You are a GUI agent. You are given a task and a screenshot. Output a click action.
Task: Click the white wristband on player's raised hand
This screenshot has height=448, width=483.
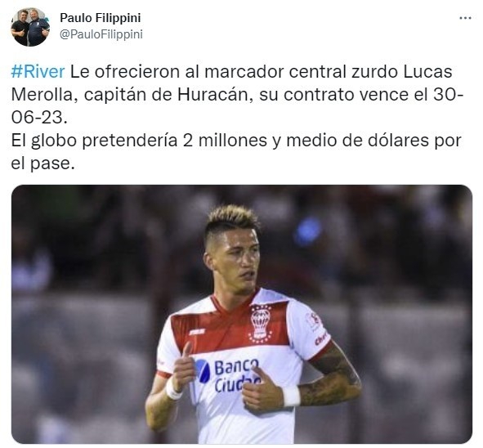173,389
